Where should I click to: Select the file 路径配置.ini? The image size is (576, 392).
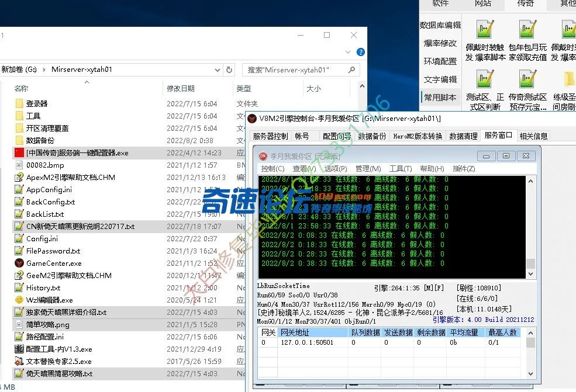pyautogui.click(x=45, y=337)
